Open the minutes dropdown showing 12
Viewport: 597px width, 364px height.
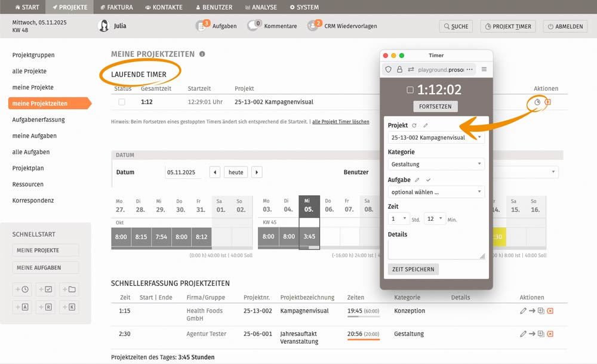(x=434, y=219)
